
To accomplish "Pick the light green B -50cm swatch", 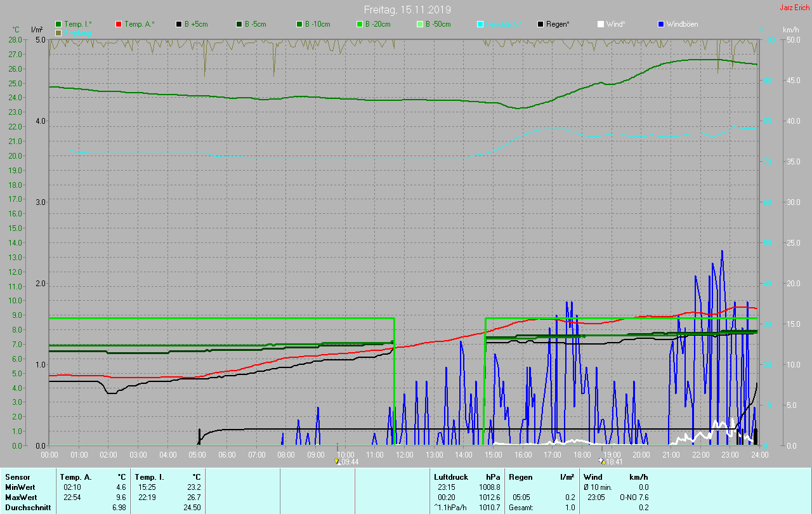I will pyautogui.click(x=420, y=24).
